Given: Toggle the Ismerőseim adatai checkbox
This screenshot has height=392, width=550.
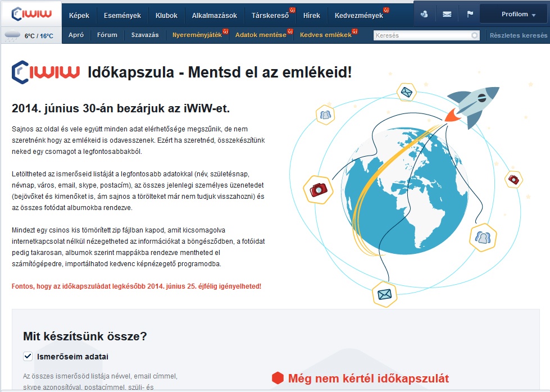Looking at the screenshot, I should (x=28, y=356).
